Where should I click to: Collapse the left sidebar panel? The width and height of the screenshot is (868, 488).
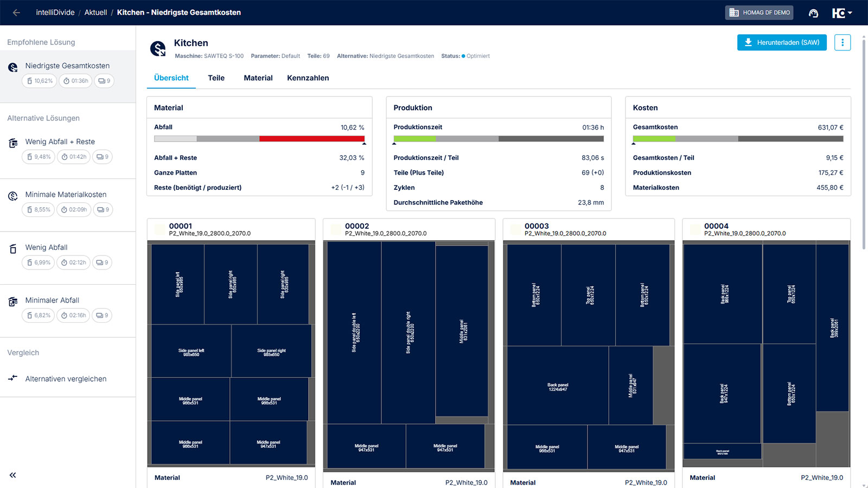12,475
